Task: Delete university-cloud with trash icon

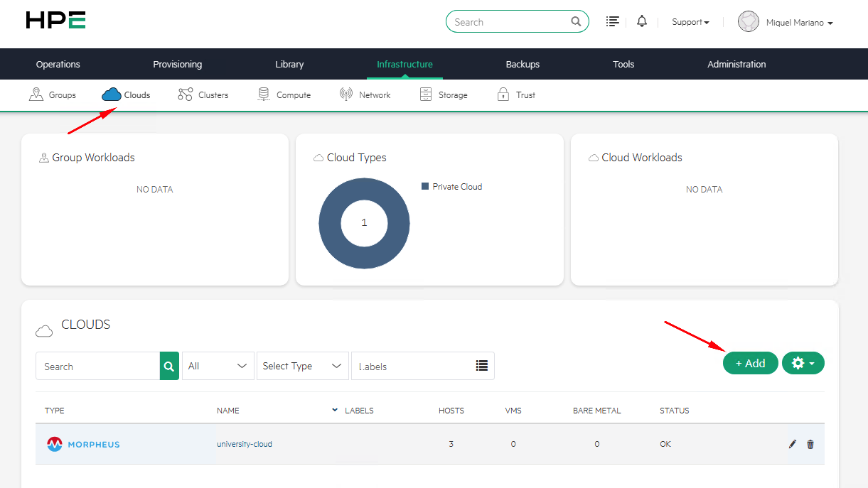Action: click(x=810, y=444)
